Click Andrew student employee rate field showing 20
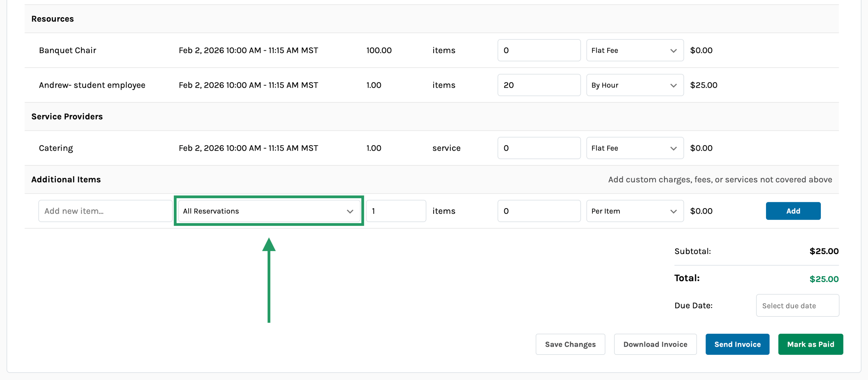868x380 pixels. point(539,85)
